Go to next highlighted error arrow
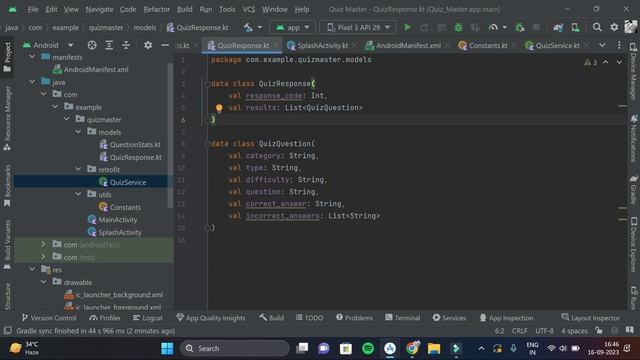This screenshot has width=640, height=360. point(619,62)
